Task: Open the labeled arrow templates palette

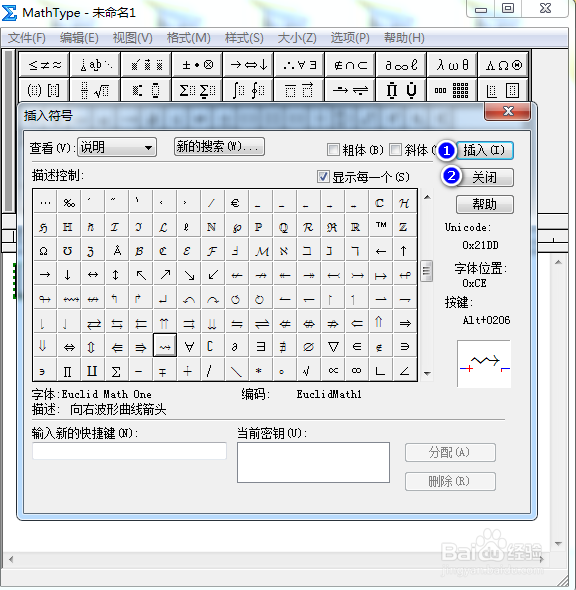Action: pos(350,90)
